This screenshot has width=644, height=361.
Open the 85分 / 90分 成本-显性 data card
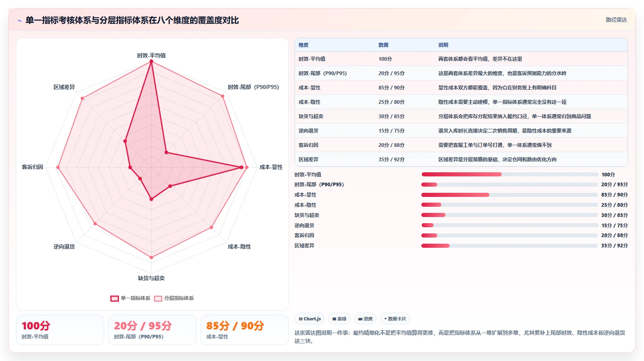[x=244, y=330]
